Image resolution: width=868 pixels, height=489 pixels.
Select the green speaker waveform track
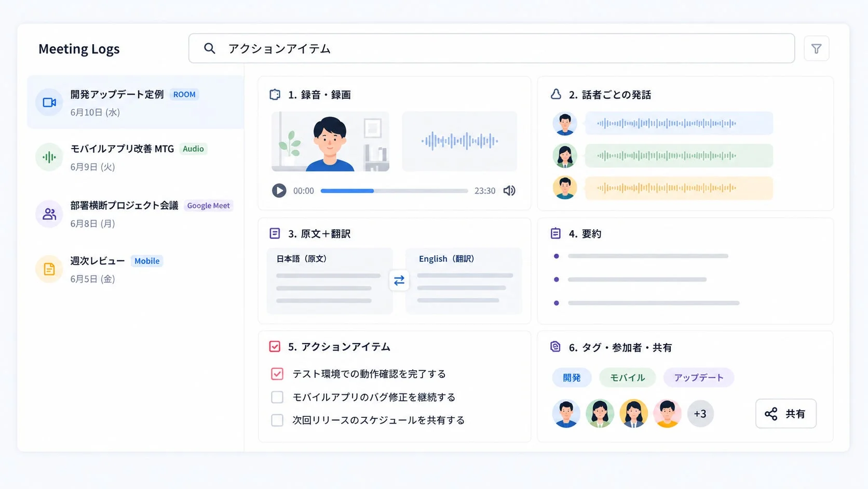pyautogui.click(x=679, y=156)
